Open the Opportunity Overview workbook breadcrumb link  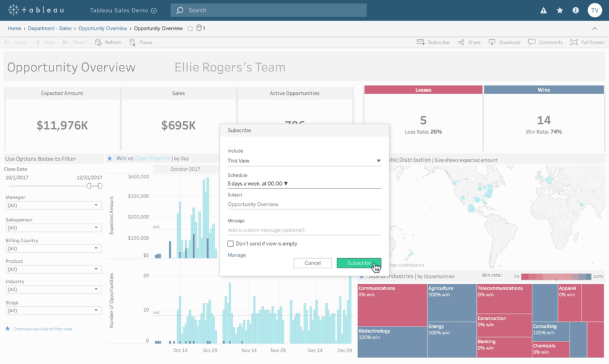pyautogui.click(x=102, y=29)
